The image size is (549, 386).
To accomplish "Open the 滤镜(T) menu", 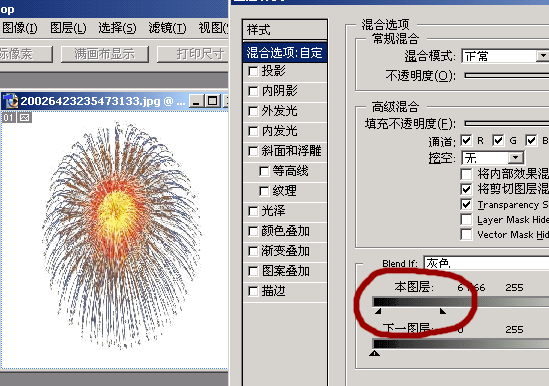I will click(167, 27).
